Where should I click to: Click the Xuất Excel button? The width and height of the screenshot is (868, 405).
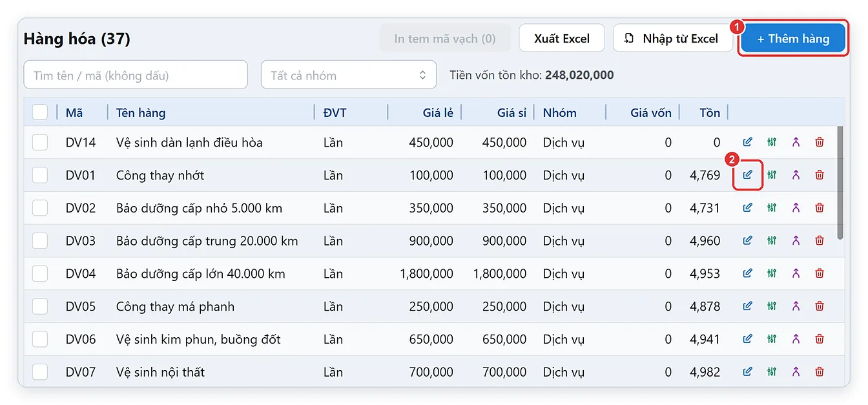point(562,39)
